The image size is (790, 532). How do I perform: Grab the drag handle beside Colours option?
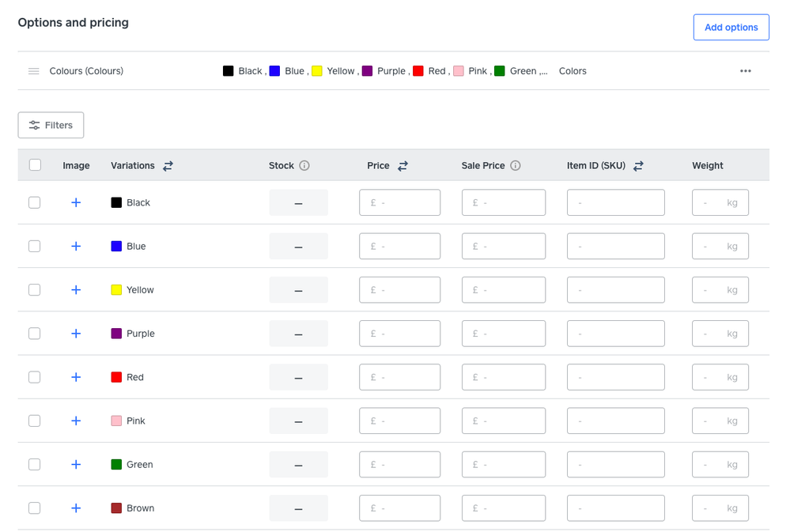click(x=34, y=71)
